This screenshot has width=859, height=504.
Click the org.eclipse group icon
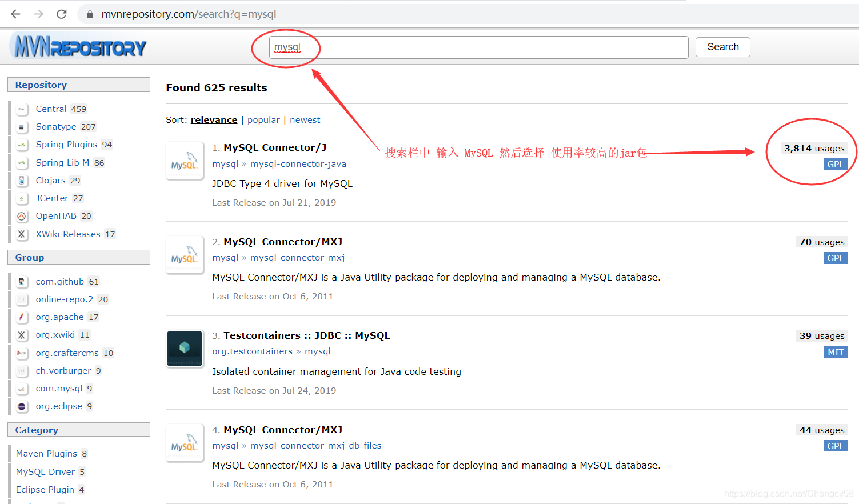pyautogui.click(x=22, y=406)
